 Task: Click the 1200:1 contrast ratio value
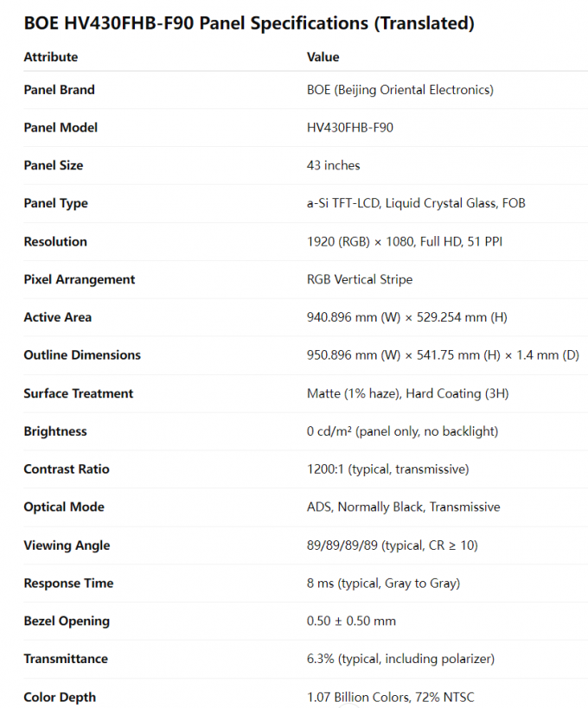pos(388,469)
